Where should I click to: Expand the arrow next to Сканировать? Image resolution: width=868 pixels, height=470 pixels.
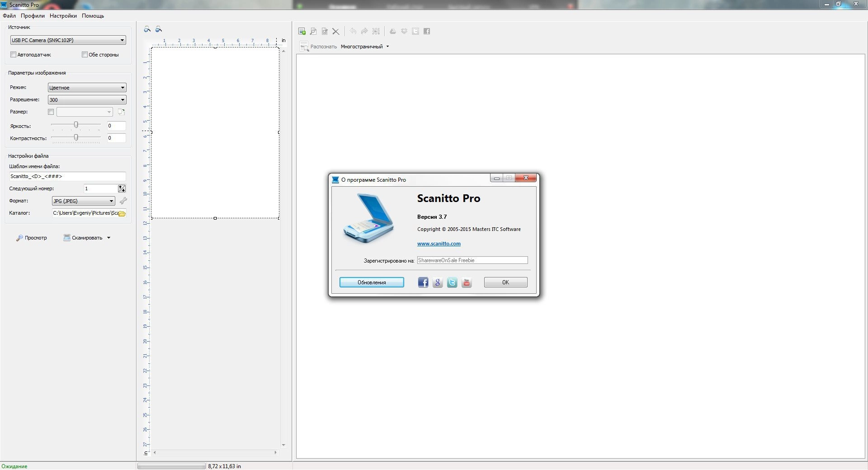[108, 238]
